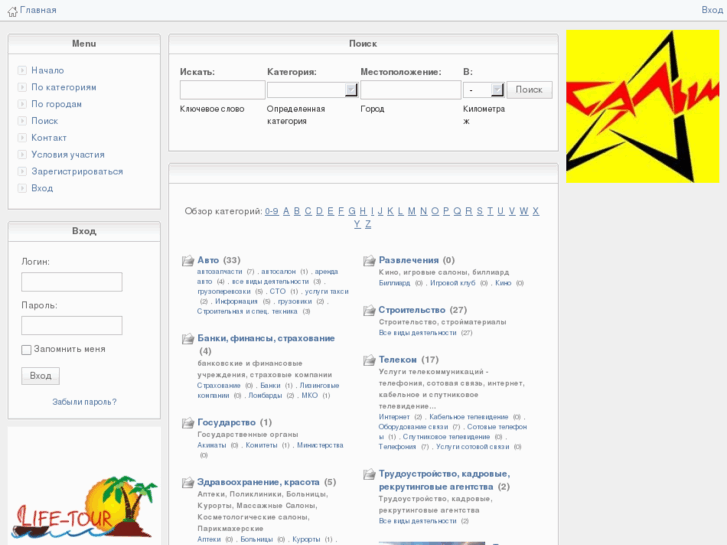727x545 pixels.
Task: Click the Поиск search button
Action: pyautogui.click(x=529, y=90)
